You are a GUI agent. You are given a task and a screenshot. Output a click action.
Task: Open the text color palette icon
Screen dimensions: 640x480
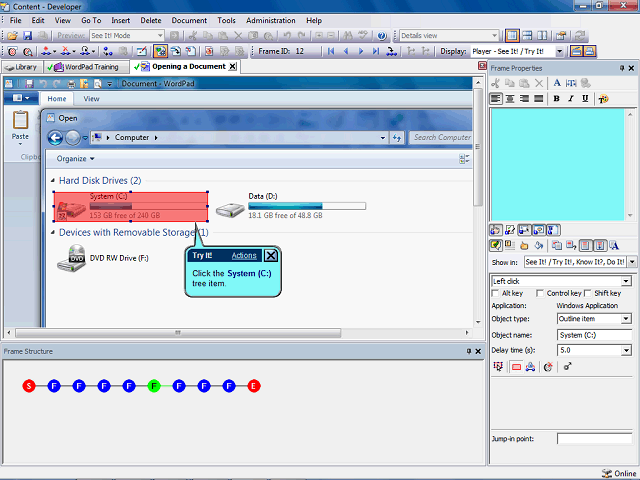603,99
